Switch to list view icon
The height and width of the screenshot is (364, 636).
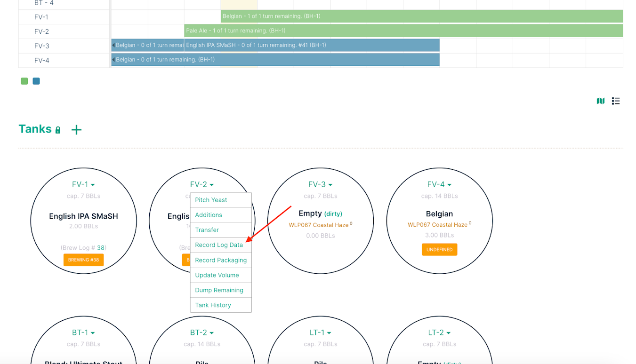(616, 101)
